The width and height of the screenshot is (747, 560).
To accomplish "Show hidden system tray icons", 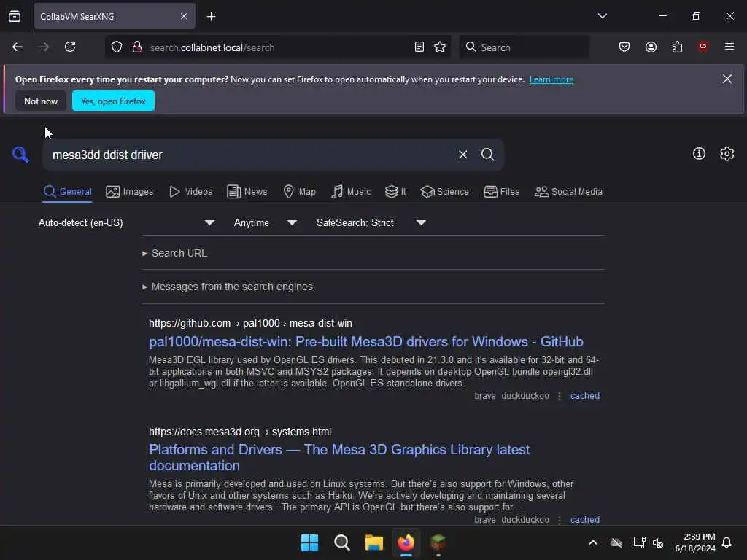I will pos(593,542).
